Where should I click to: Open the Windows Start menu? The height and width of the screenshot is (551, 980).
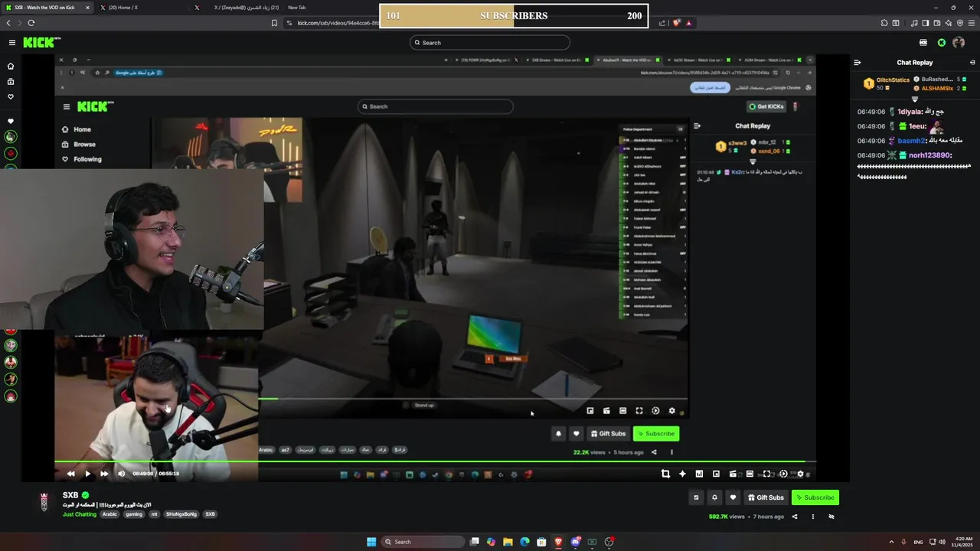coord(371,542)
